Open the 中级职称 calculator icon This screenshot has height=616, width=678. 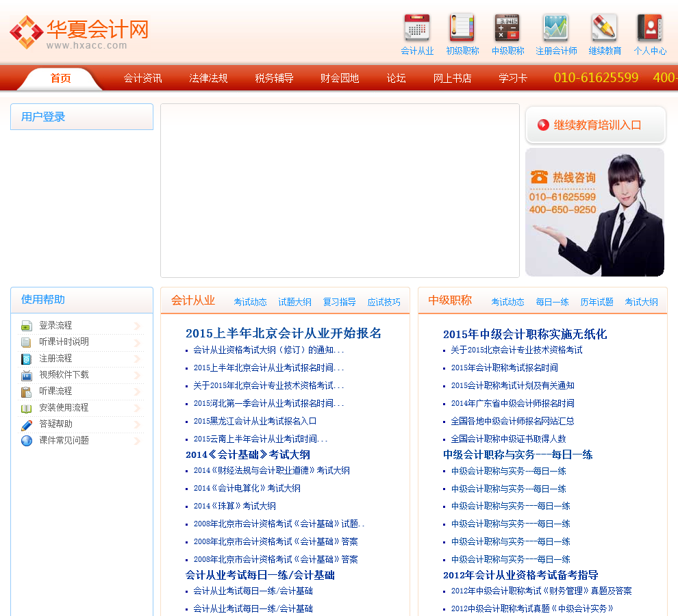(507, 27)
